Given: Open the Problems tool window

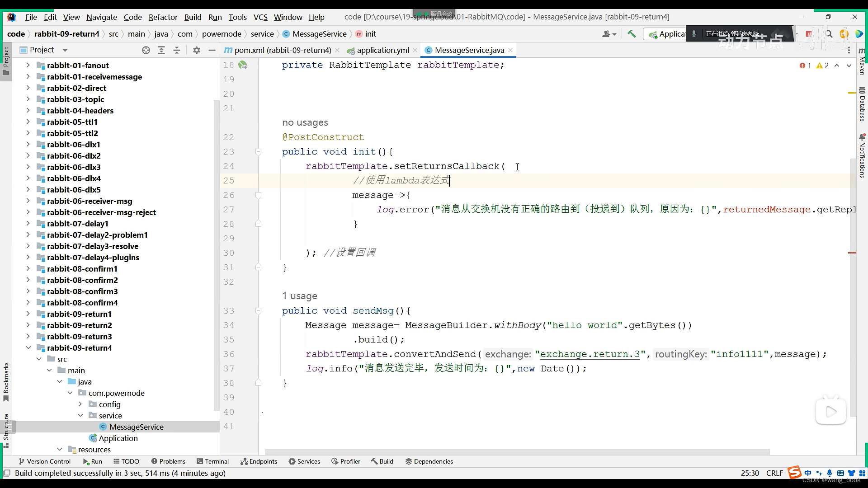Looking at the screenshot, I should pos(168,461).
